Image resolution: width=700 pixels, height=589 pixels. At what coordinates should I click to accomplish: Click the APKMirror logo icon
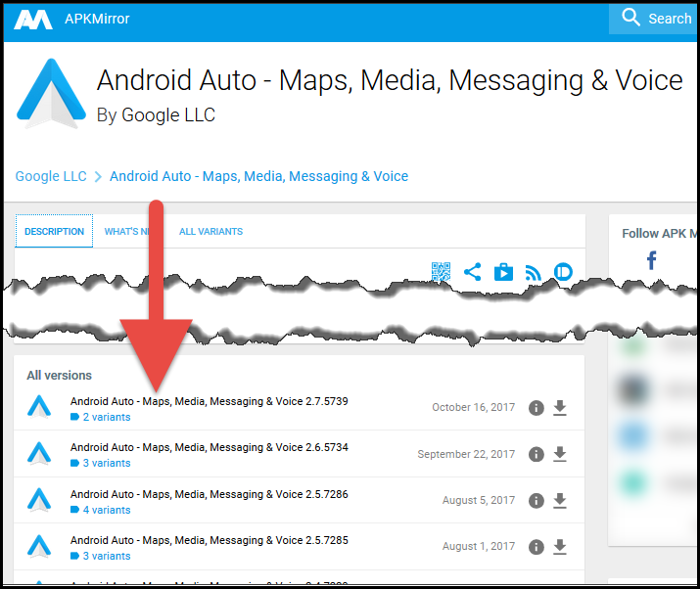pos(33,20)
